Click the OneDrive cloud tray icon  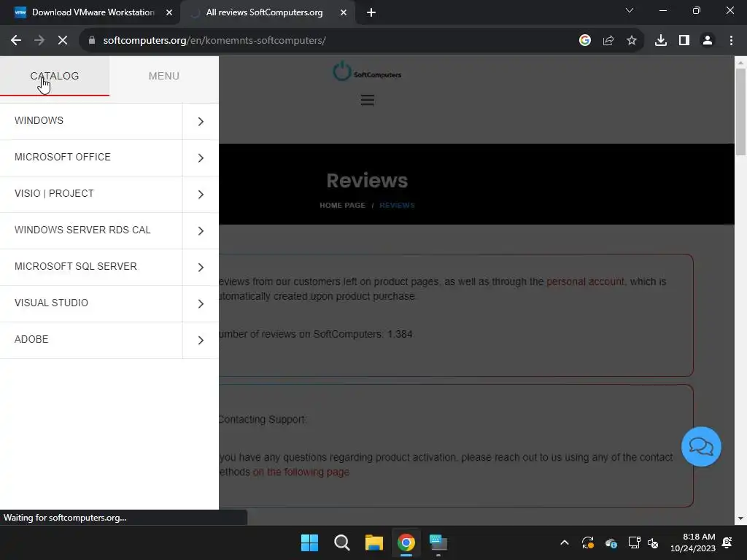pyautogui.click(x=611, y=542)
